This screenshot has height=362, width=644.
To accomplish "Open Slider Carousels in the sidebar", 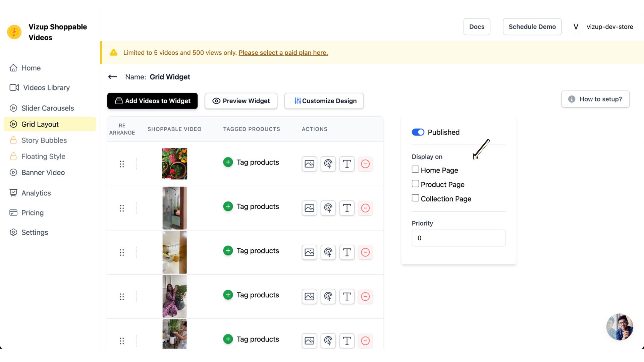I will [x=48, y=108].
